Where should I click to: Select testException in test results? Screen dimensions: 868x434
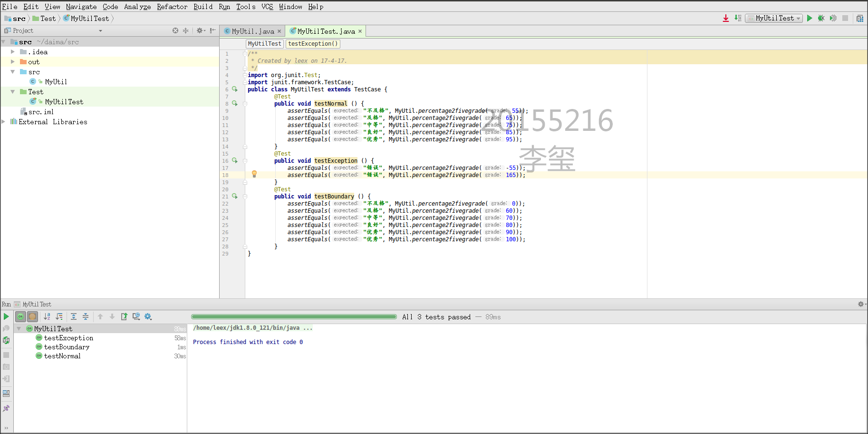(68, 338)
